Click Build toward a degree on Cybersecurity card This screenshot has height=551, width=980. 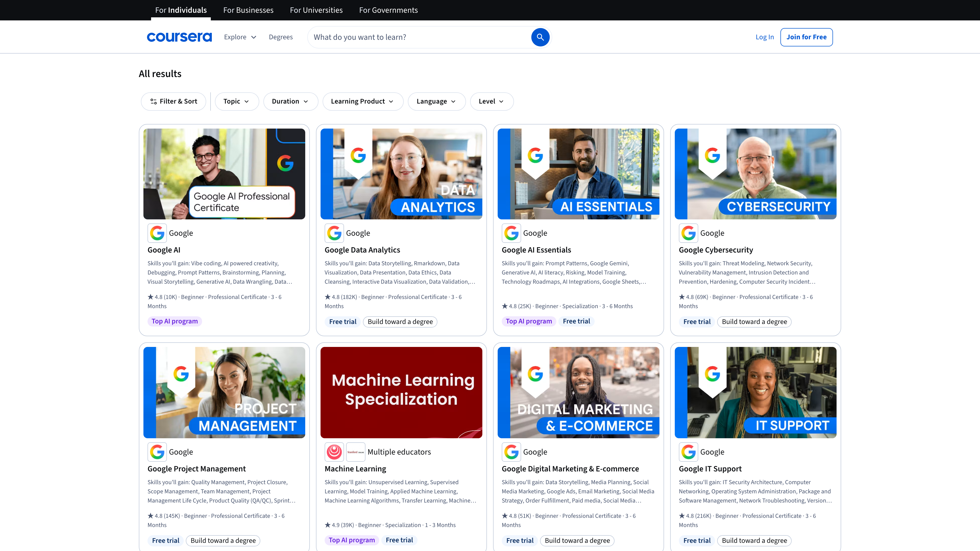tap(754, 322)
